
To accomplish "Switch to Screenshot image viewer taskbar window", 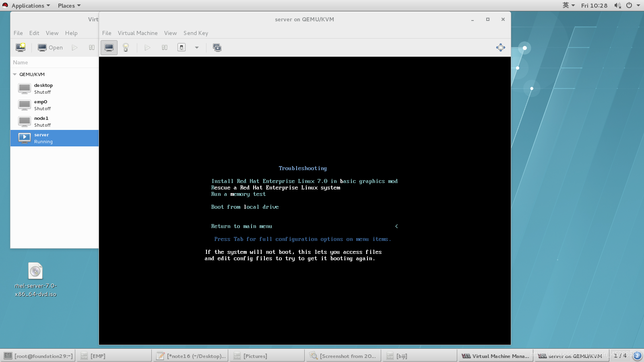I will click(x=344, y=356).
